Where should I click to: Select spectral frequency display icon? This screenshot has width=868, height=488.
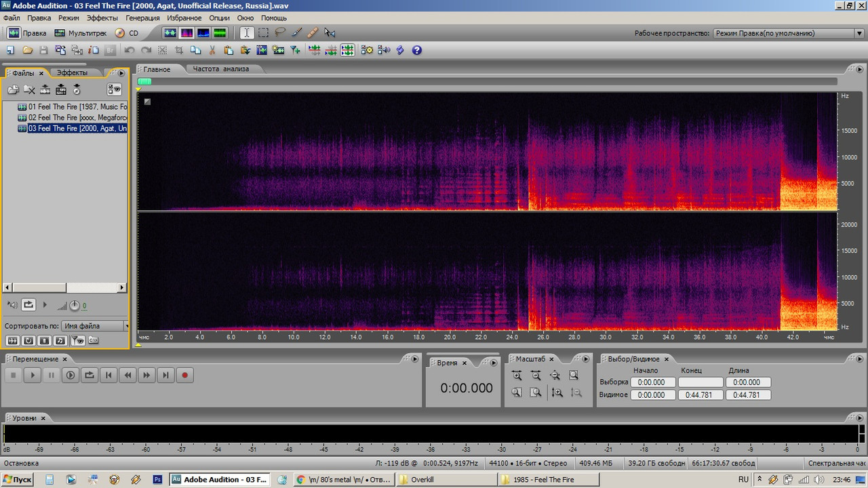(x=186, y=33)
